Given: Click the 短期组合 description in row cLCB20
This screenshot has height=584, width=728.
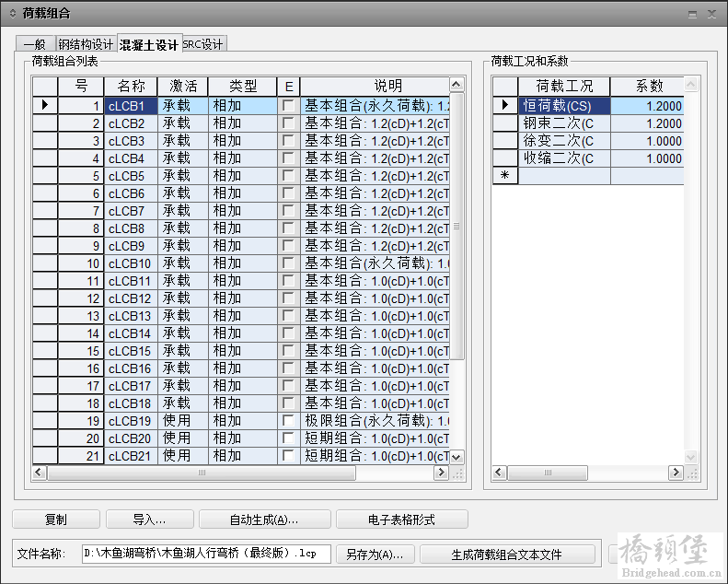Looking at the screenshot, I should 376,438.
